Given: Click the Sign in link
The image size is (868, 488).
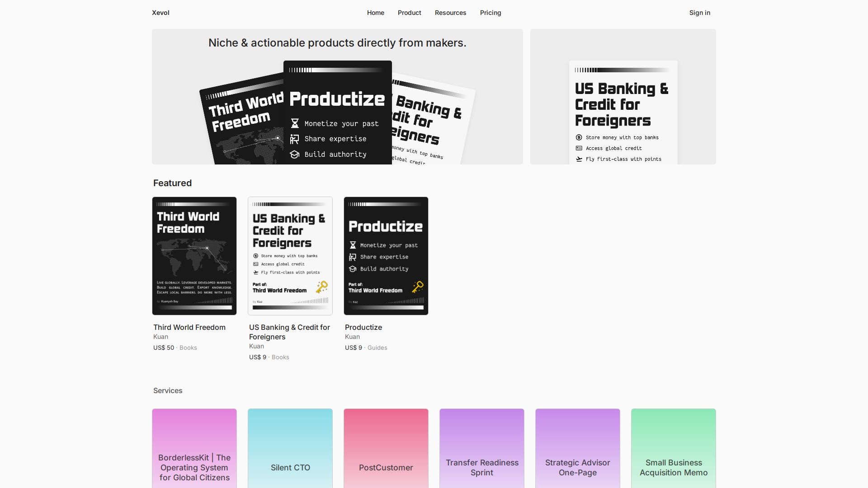Looking at the screenshot, I should (699, 13).
